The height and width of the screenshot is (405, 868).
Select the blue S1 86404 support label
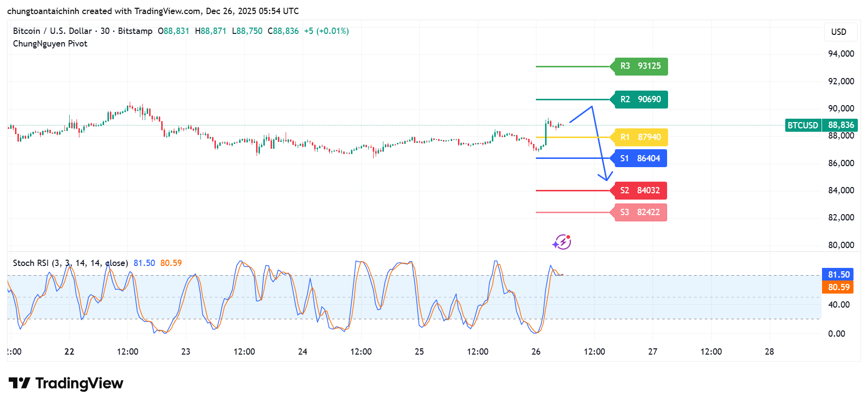pyautogui.click(x=640, y=158)
